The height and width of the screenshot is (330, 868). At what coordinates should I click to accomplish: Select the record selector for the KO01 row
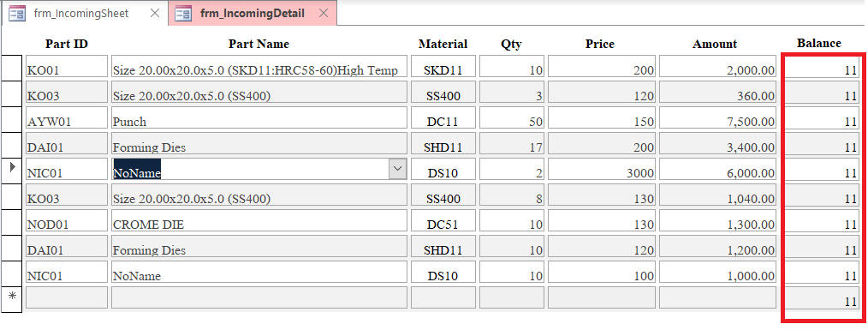tap(12, 66)
